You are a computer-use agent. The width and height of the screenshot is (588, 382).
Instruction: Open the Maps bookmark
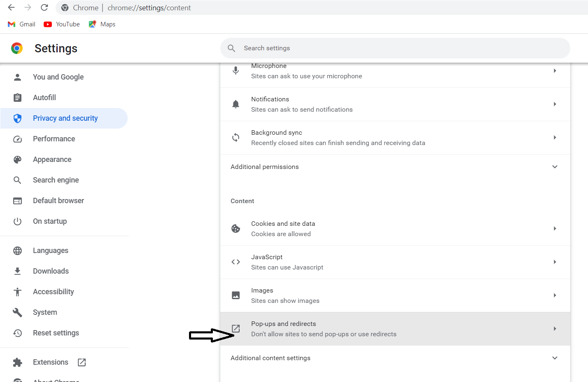[x=102, y=24]
